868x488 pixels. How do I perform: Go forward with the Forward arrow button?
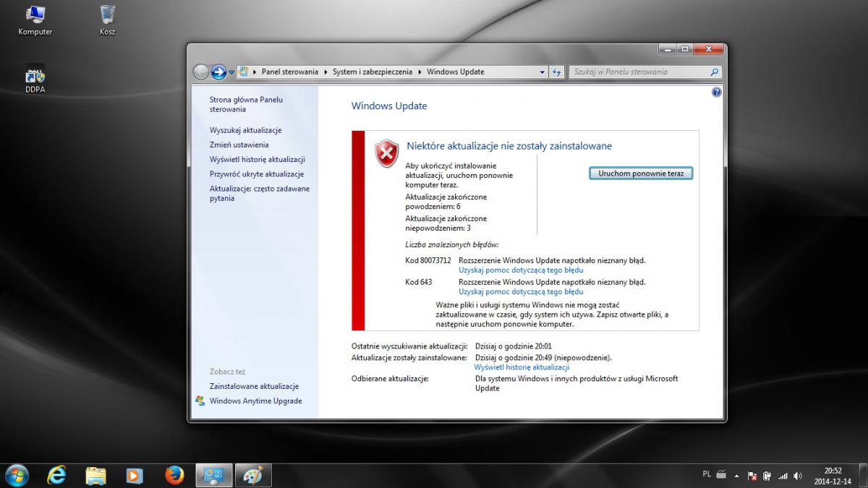218,72
